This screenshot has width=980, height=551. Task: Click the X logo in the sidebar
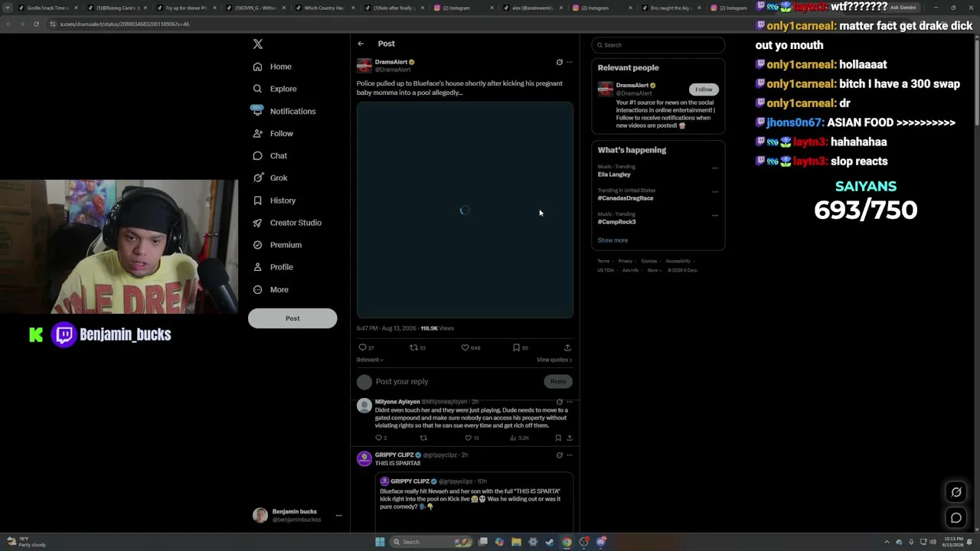coord(258,44)
